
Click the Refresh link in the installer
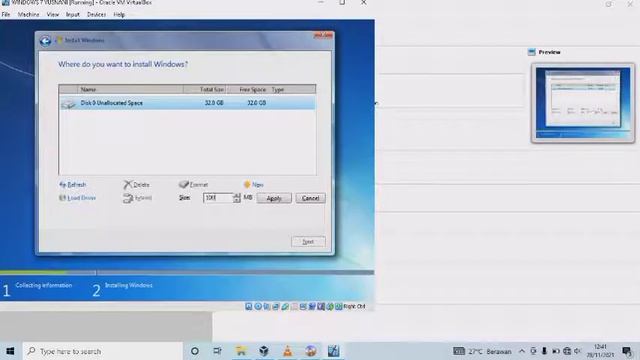[x=73, y=184]
